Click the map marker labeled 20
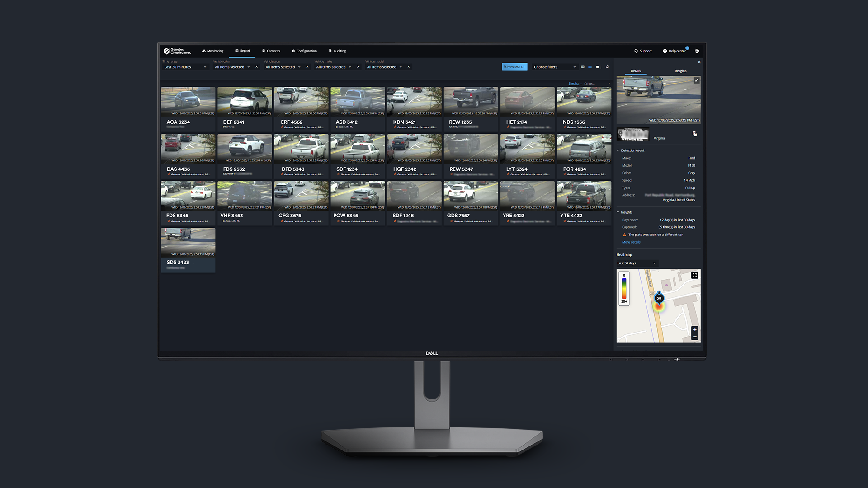The image size is (868, 488). (x=659, y=298)
